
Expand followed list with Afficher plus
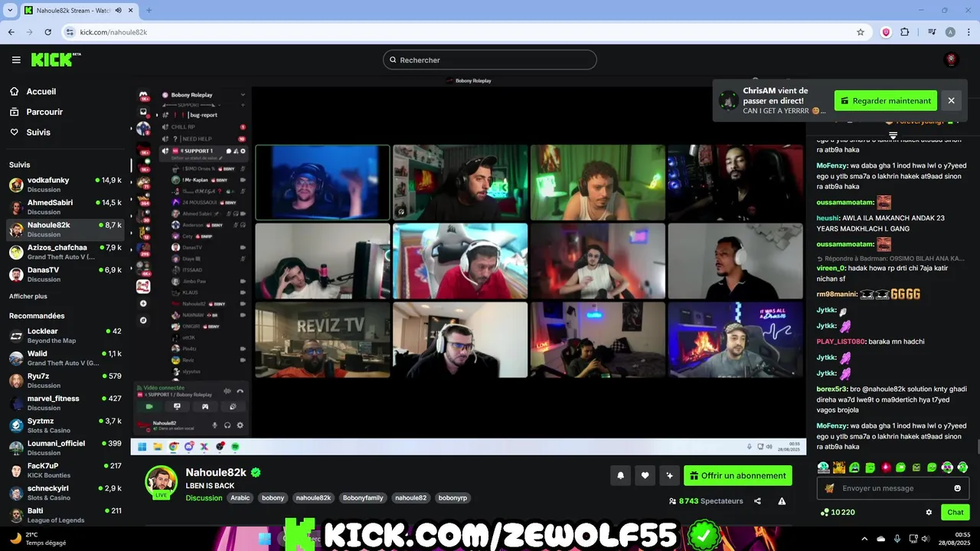coord(28,296)
